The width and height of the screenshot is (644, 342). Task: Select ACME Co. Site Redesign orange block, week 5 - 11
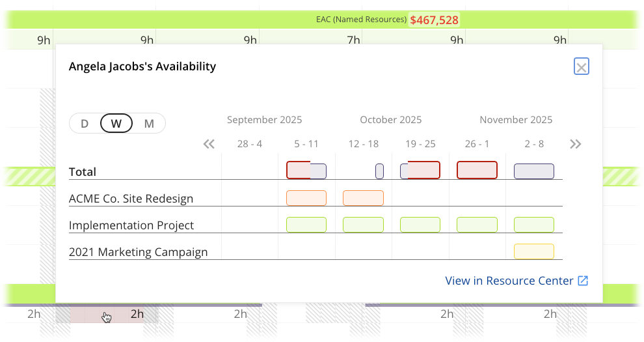tap(306, 198)
